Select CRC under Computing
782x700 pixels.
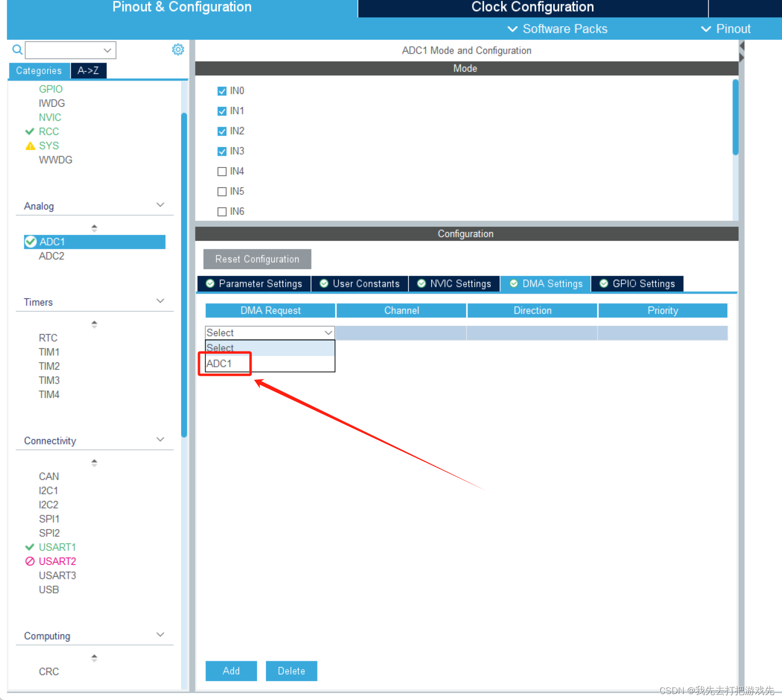coord(49,672)
